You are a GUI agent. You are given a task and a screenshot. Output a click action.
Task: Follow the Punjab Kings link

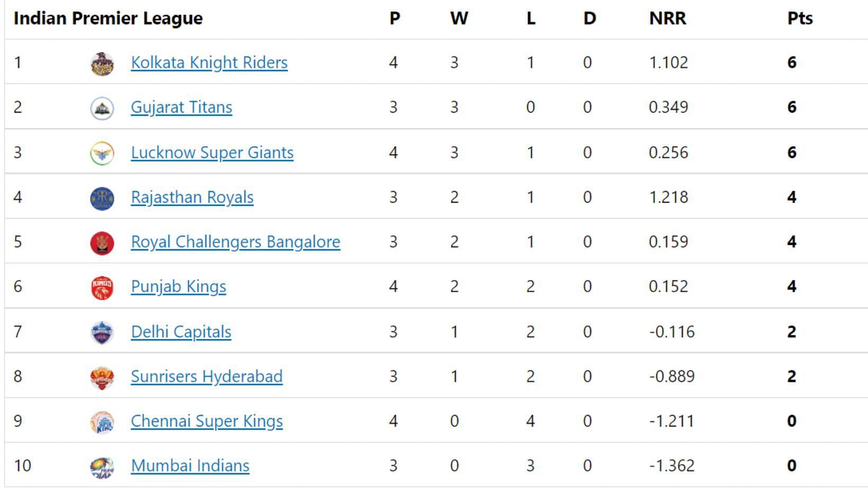point(178,286)
